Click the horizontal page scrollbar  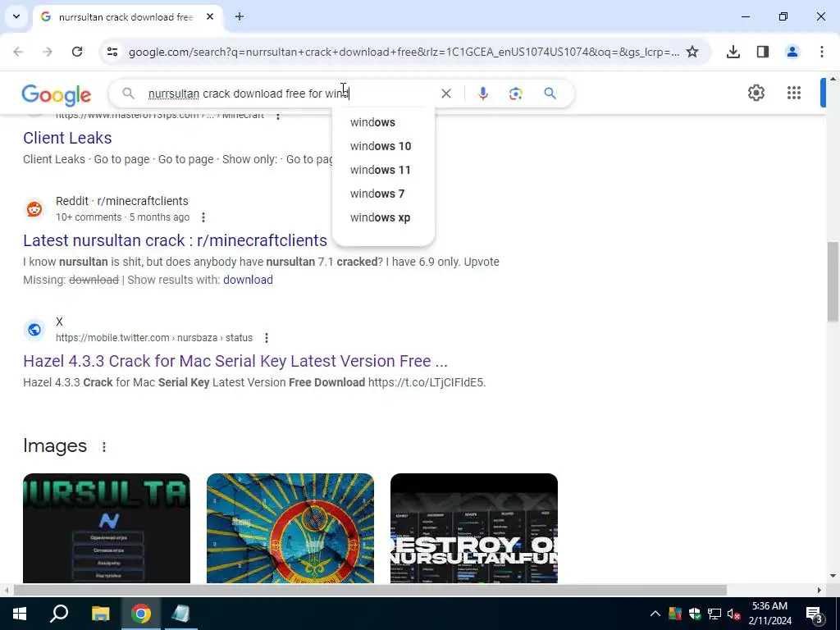(370, 590)
